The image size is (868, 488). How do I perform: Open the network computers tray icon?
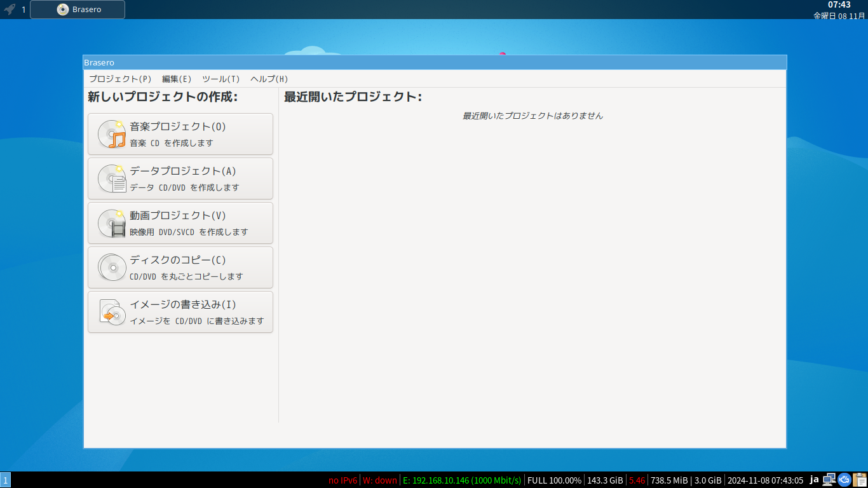click(x=829, y=480)
